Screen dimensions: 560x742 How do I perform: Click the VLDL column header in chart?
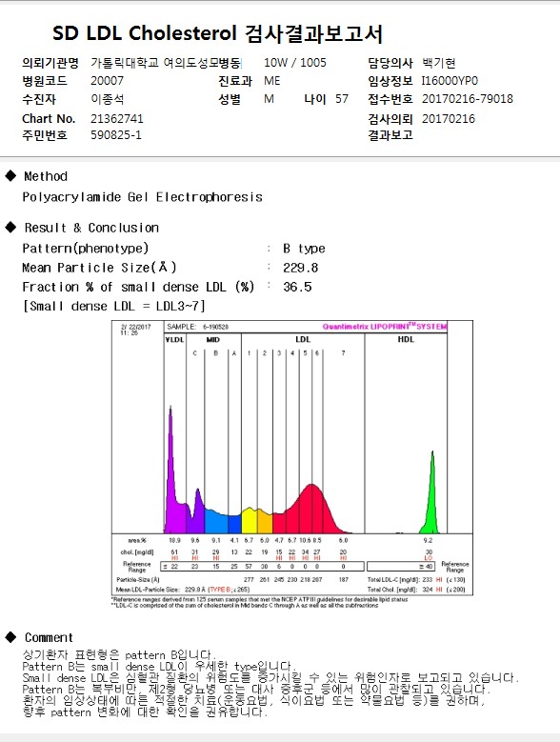(x=175, y=339)
